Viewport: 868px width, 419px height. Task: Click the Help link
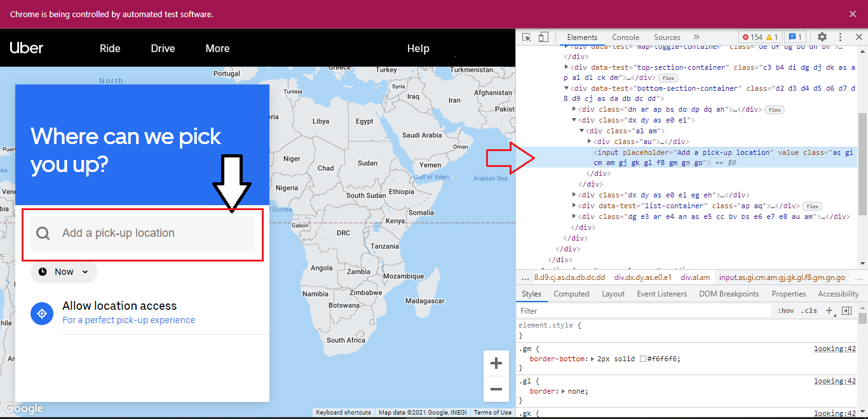(x=418, y=48)
